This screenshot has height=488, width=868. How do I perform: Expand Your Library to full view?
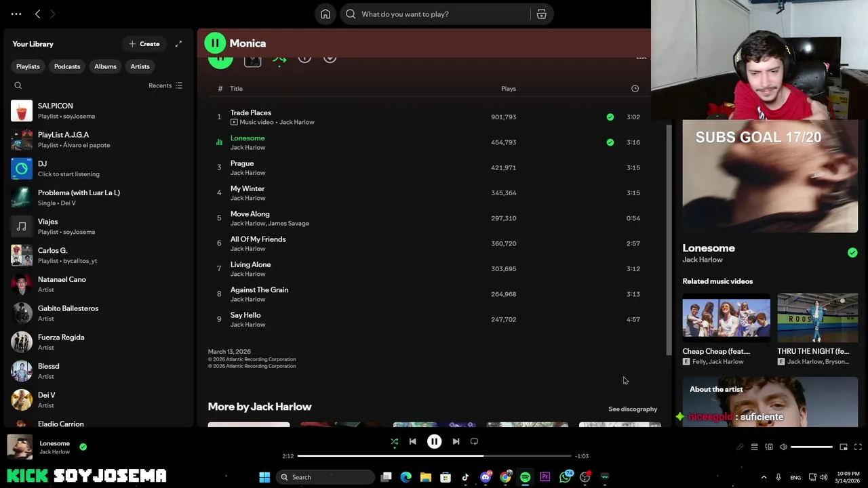tap(178, 44)
